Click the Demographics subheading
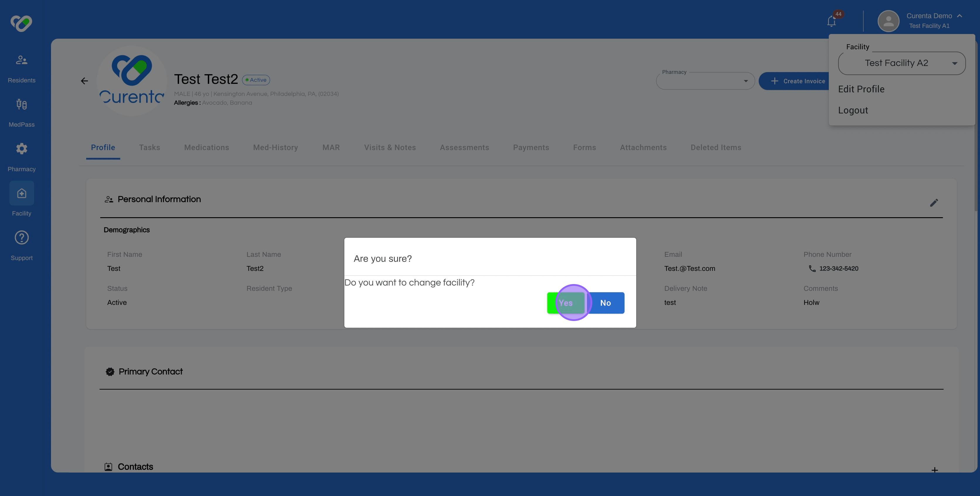Screen dimensions: 980x496 coord(127,230)
